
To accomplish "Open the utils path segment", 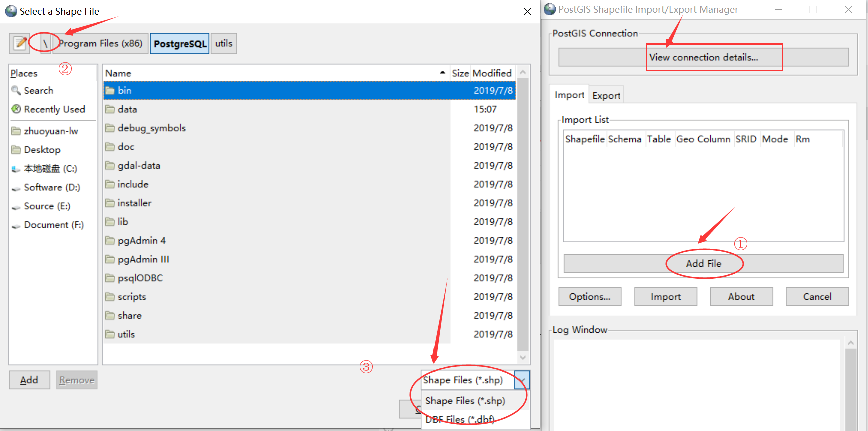I will 224,43.
